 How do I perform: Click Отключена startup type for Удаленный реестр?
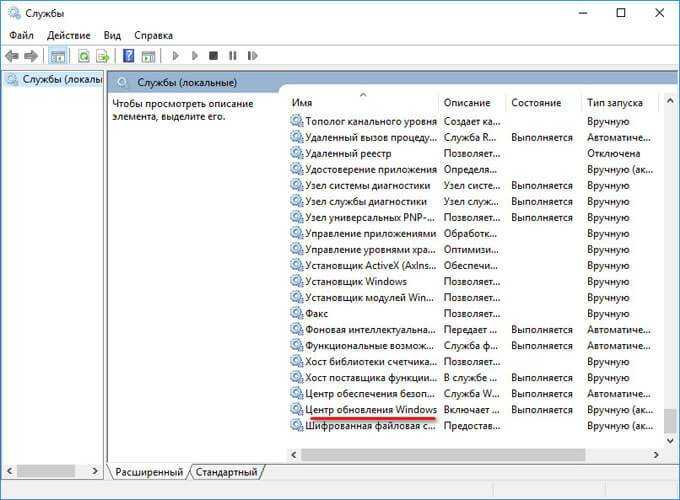pos(613,153)
